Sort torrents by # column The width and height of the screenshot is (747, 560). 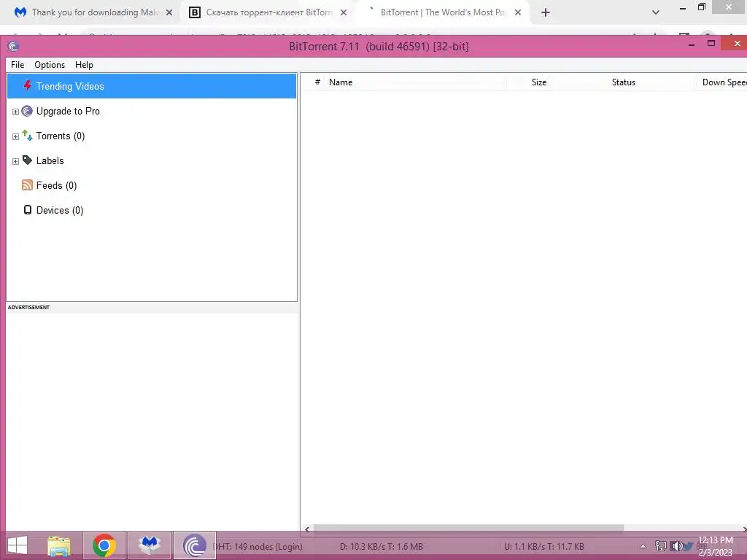[x=317, y=82]
